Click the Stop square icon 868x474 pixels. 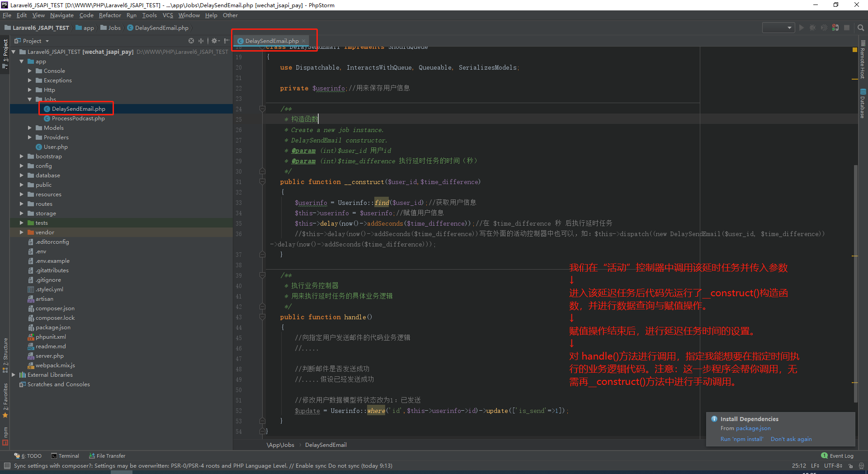[x=847, y=28]
